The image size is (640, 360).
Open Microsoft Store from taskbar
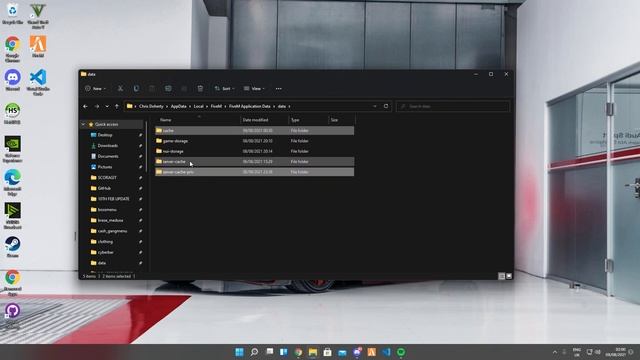tap(327, 352)
